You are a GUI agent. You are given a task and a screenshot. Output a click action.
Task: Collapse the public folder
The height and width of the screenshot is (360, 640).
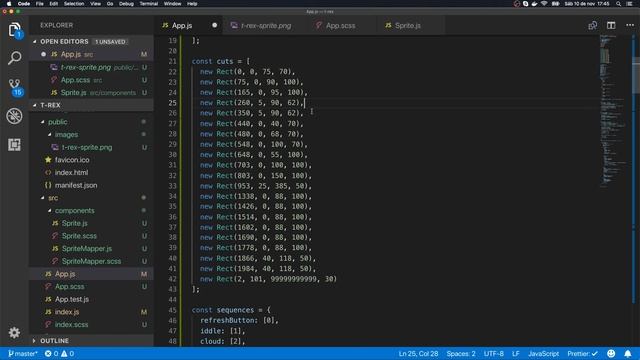coord(42,122)
